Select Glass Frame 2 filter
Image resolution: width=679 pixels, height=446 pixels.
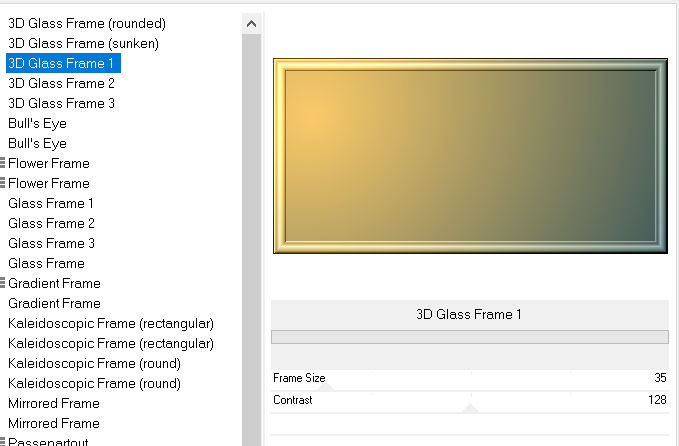52,223
